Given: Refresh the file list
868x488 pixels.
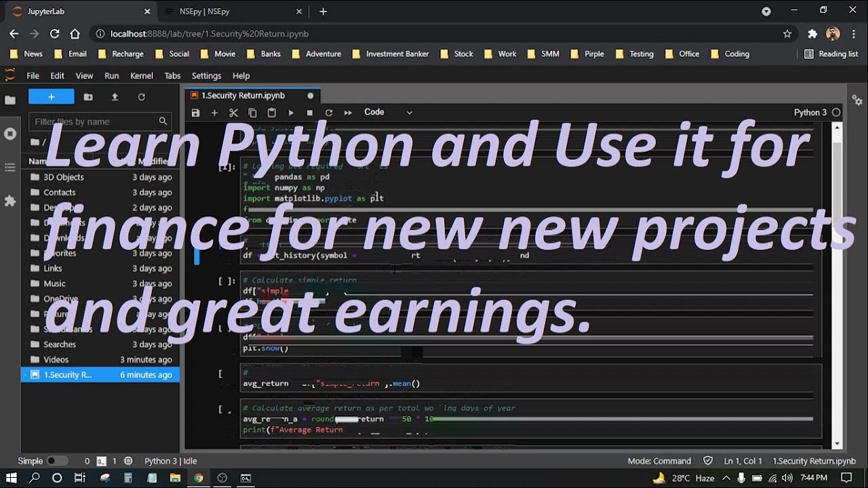Looking at the screenshot, I should coord(142,97).
